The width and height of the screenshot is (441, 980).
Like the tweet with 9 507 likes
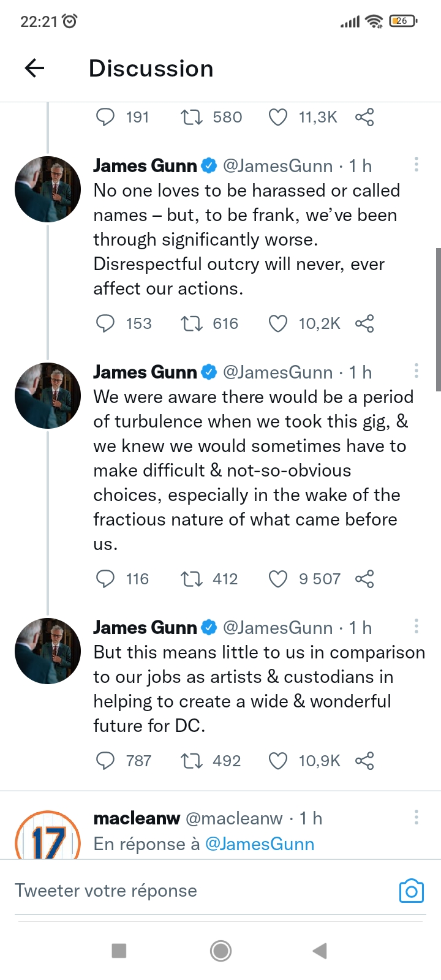278,579
